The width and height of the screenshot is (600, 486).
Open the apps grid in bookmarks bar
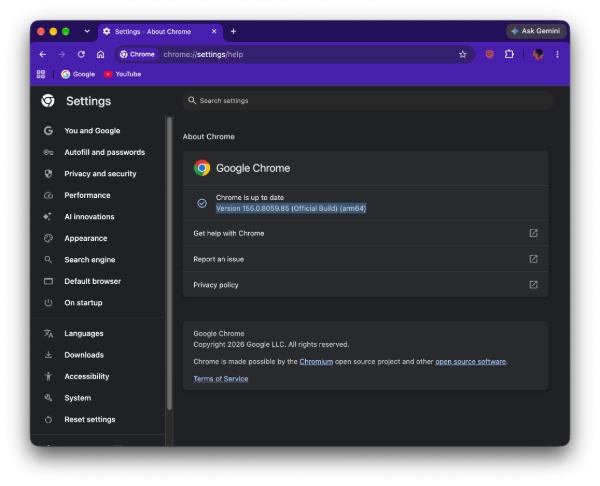coord(41,74)
